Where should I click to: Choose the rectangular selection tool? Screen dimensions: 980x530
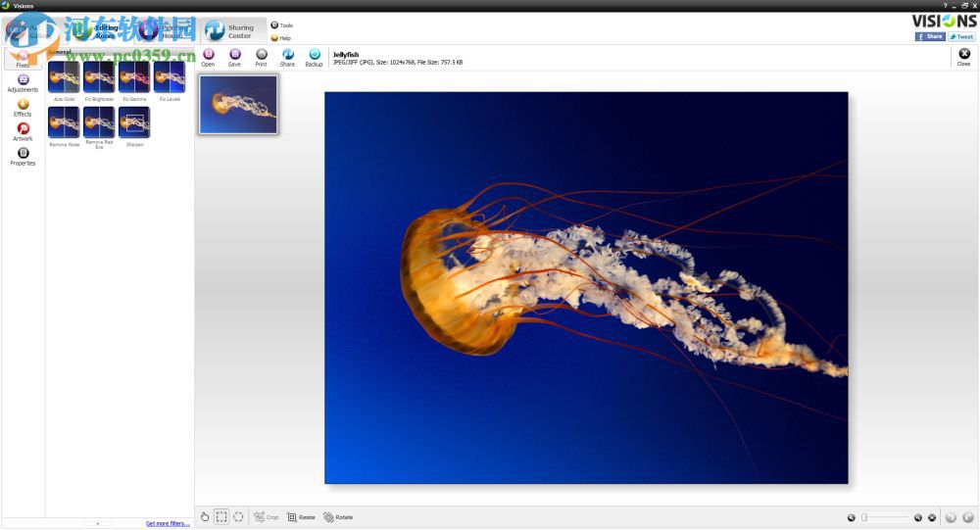tap(221, 516)
